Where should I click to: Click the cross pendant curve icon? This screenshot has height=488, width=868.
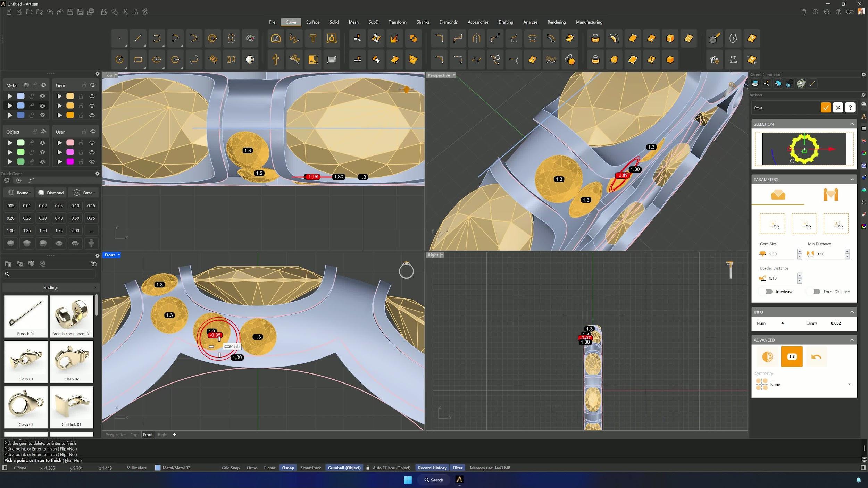coord(276,59)
